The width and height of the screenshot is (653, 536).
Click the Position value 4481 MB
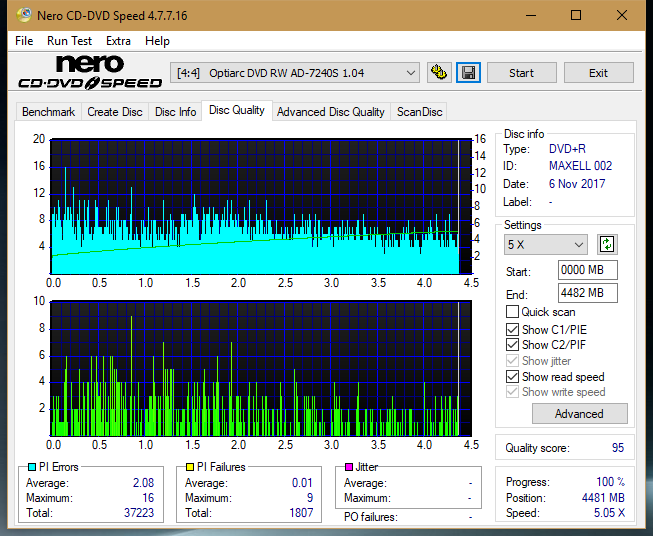603,498
